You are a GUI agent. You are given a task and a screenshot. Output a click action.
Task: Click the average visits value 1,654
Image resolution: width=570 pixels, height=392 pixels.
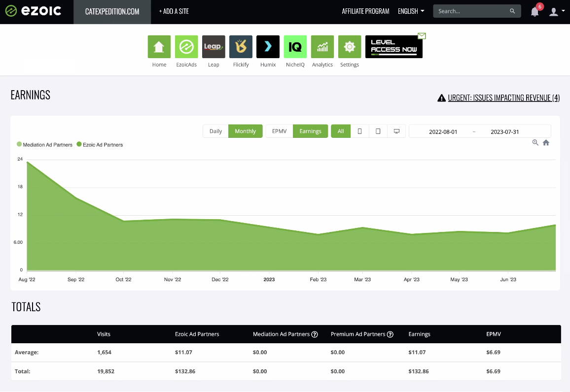105,352
